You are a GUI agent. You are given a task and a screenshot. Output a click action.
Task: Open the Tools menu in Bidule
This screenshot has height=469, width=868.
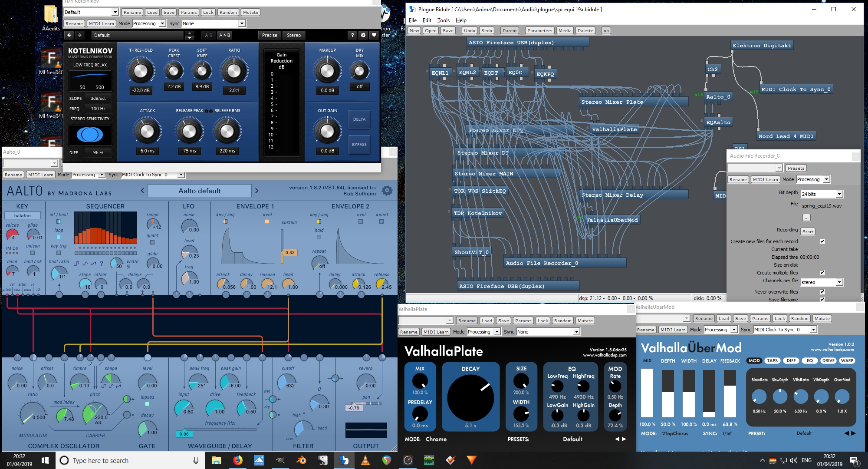[x=443, y=20]
